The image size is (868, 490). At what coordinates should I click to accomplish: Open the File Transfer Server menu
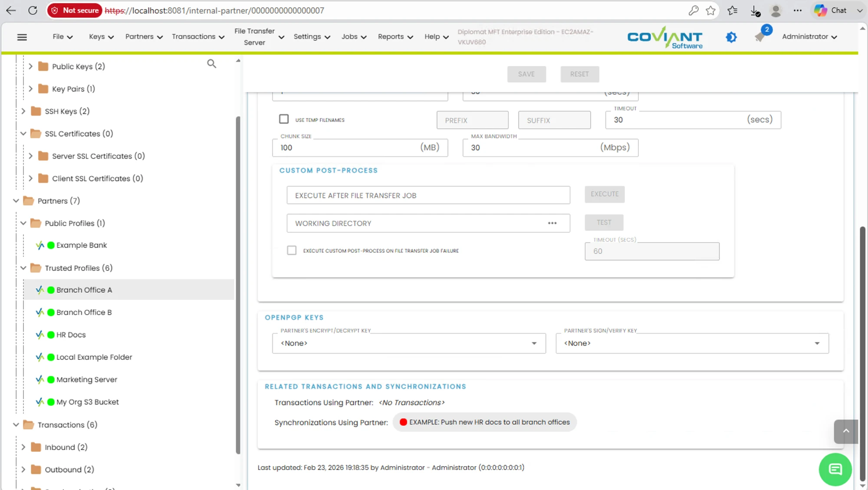(x=259, y=37)
